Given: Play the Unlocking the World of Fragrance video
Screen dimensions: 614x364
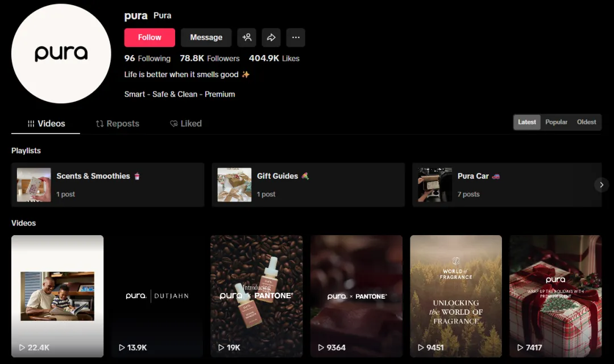Looking at the screenshot, I should (455, 295).
